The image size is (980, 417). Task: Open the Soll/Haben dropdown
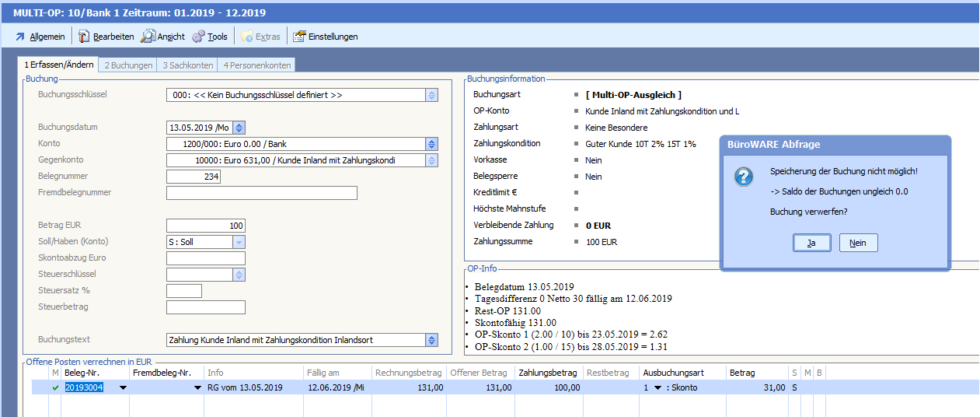coord(239,242)
